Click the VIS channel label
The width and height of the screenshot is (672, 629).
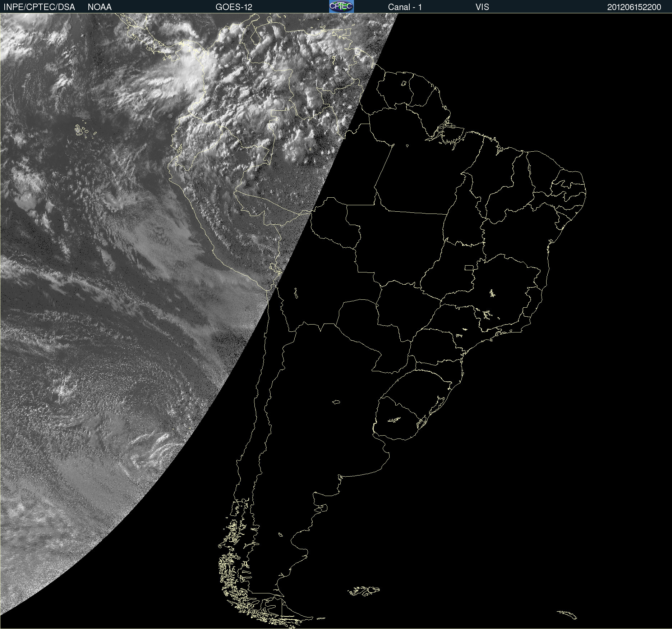click(x=482, y=7)
